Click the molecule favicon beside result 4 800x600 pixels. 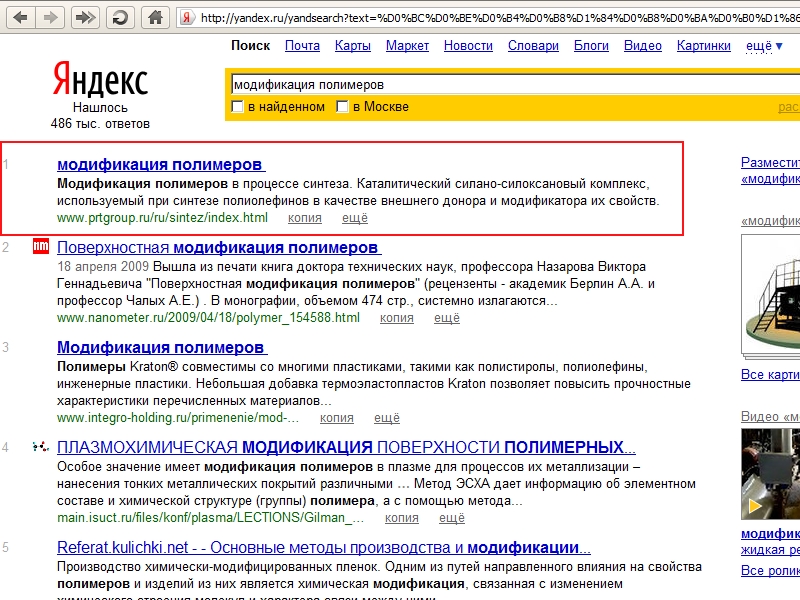point(41,447)
